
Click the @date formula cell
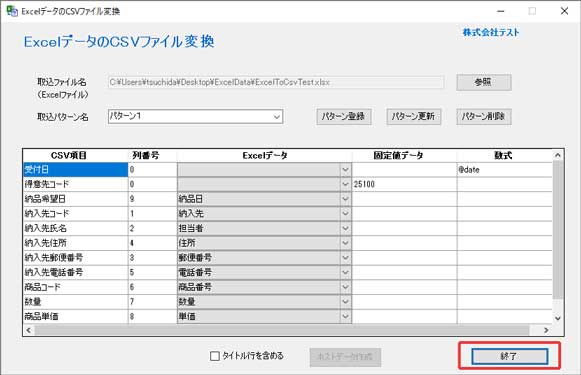505,170
